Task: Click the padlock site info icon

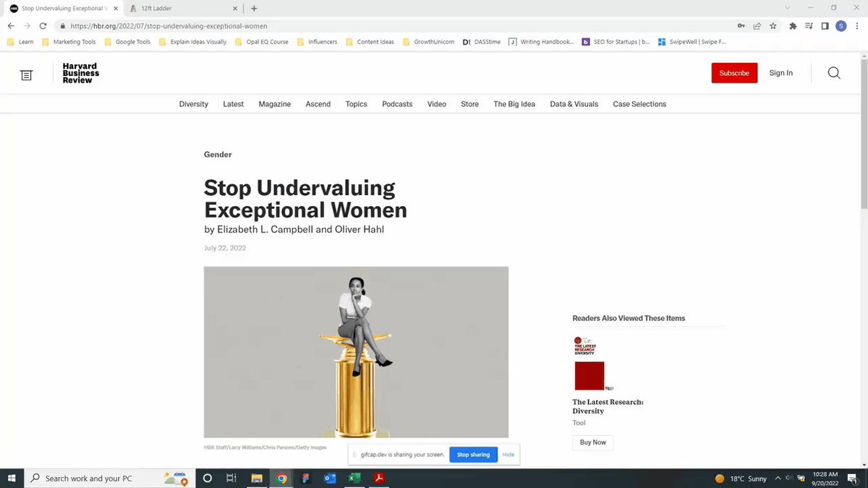Action: 64,26
